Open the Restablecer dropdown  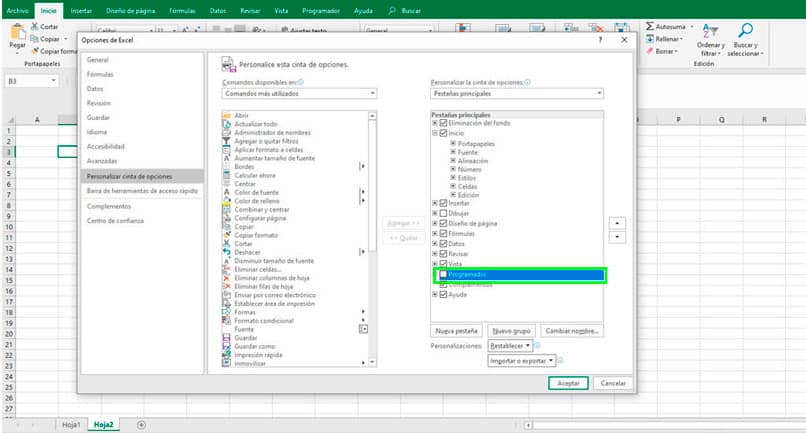pos(510,346)
